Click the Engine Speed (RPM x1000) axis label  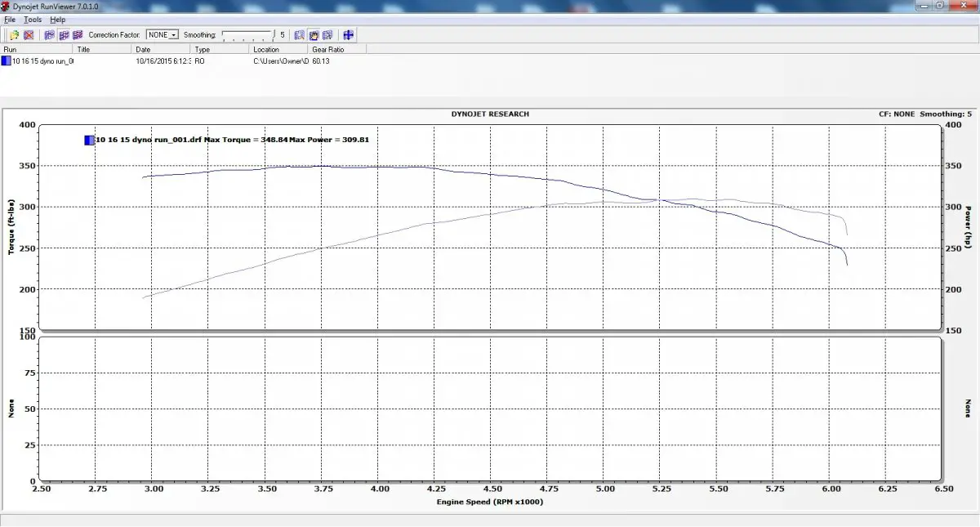(x=490, y=502)
